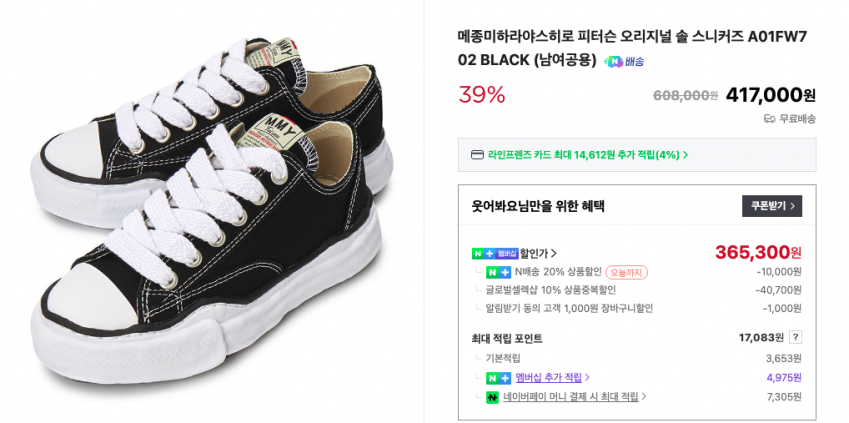Click the 417,000원 sale price
The width and height of the screenshot is (849, 423).
[770, 95]
